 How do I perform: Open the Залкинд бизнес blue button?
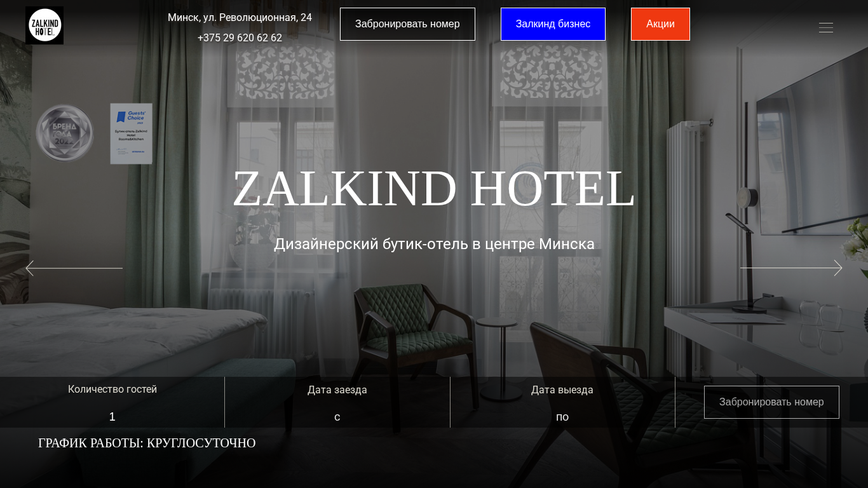pyautogui.click(x=553, y=24)
